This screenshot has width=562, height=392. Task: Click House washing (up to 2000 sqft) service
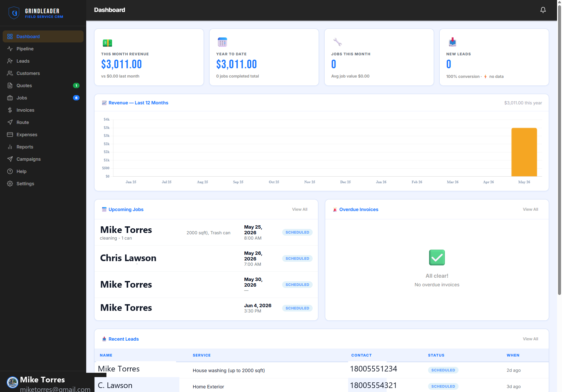point(229,370)
